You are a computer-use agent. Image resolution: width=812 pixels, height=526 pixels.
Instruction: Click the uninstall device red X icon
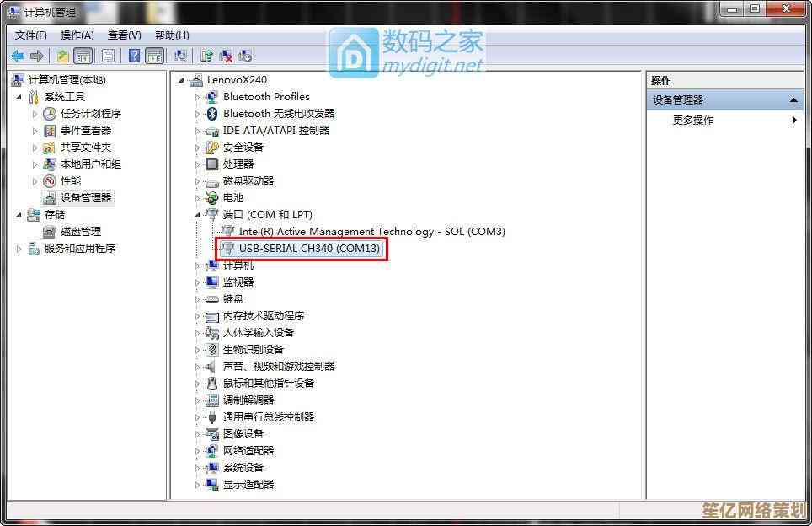click(x=226, y=56)
